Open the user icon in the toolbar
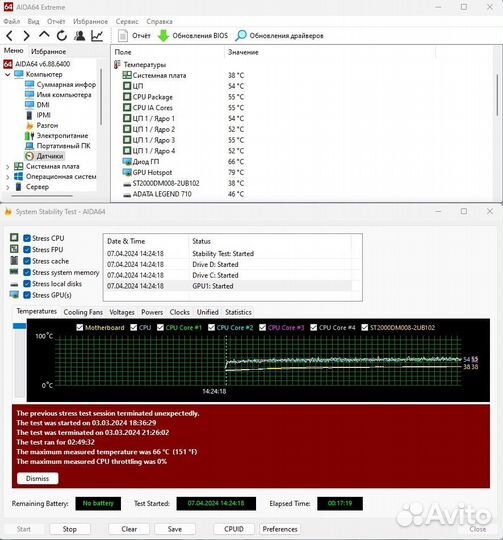 [x=80, y=35]
